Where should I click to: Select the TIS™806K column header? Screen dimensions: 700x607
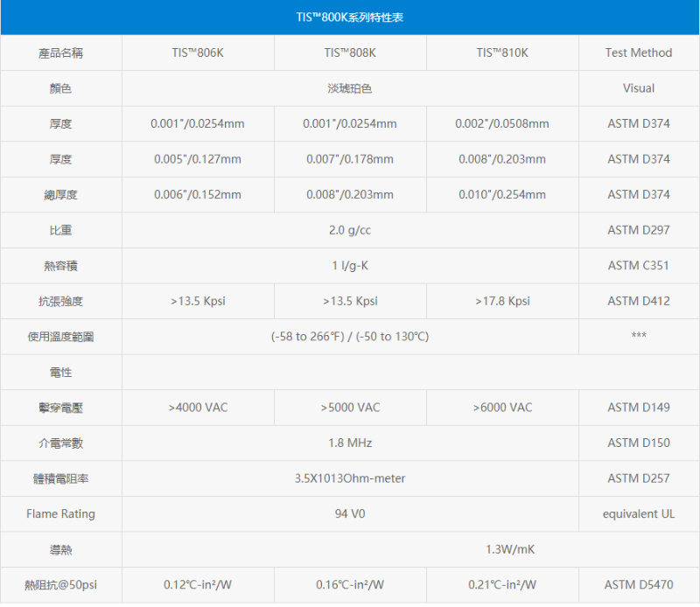click(198, 52)
